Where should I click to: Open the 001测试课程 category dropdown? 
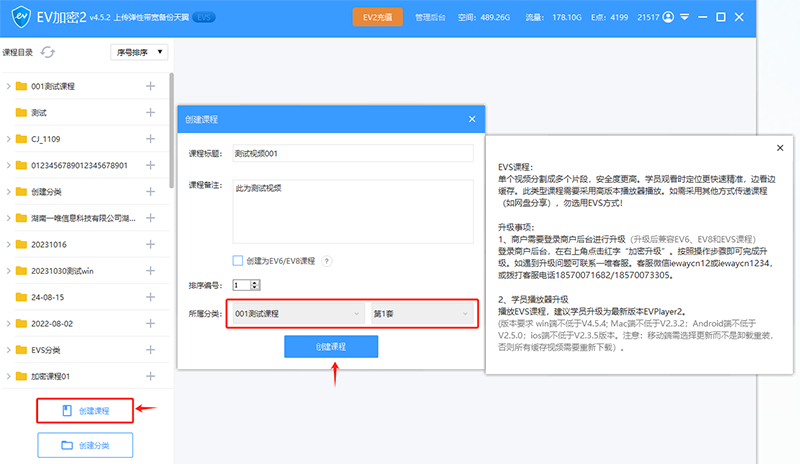tap(296, 314)
